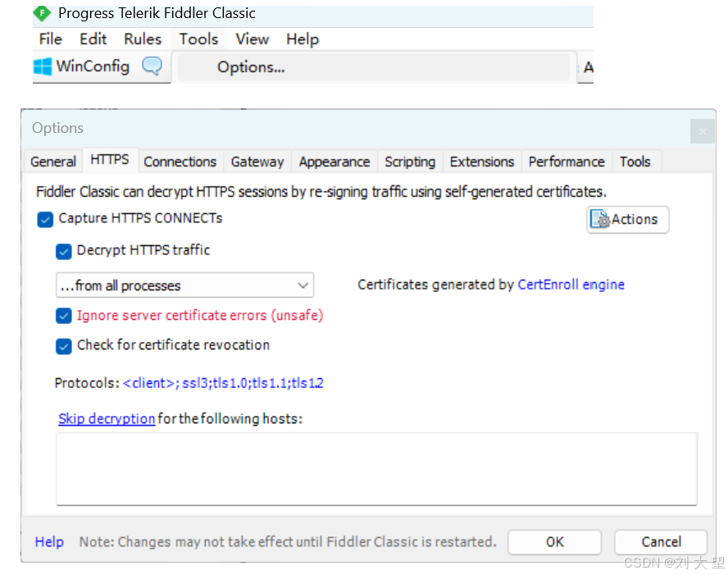Uncheck Ignore server certificate errors
The width and height of the screenshot is (728, 575).
[x=64, y=316]
